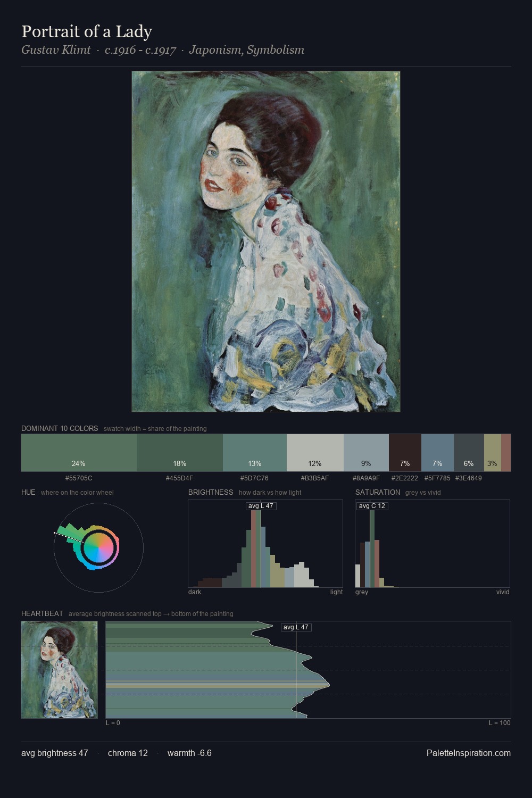Click the footer text chroma 12
Viewport: 532px width, 798px height.
(x=128, y=753)
